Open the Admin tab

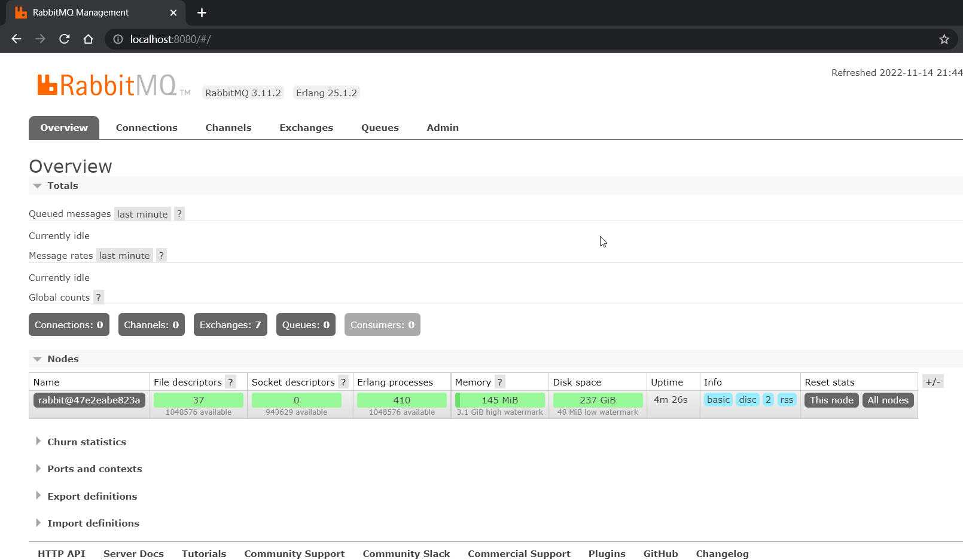click(x=443, y=128)
